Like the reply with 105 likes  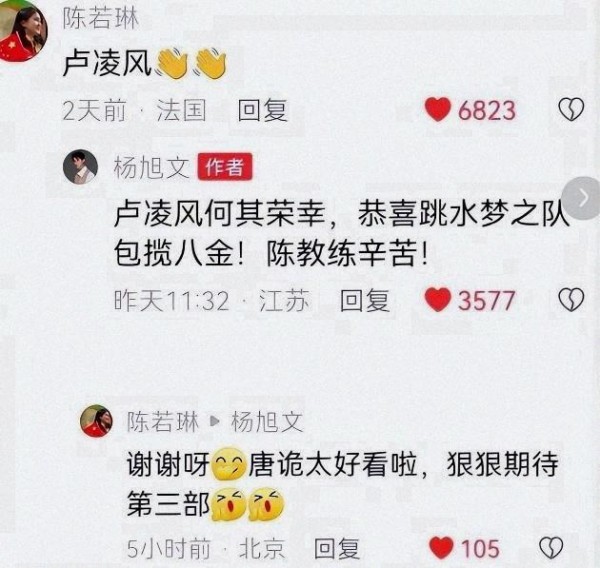[x=441, y=548]
